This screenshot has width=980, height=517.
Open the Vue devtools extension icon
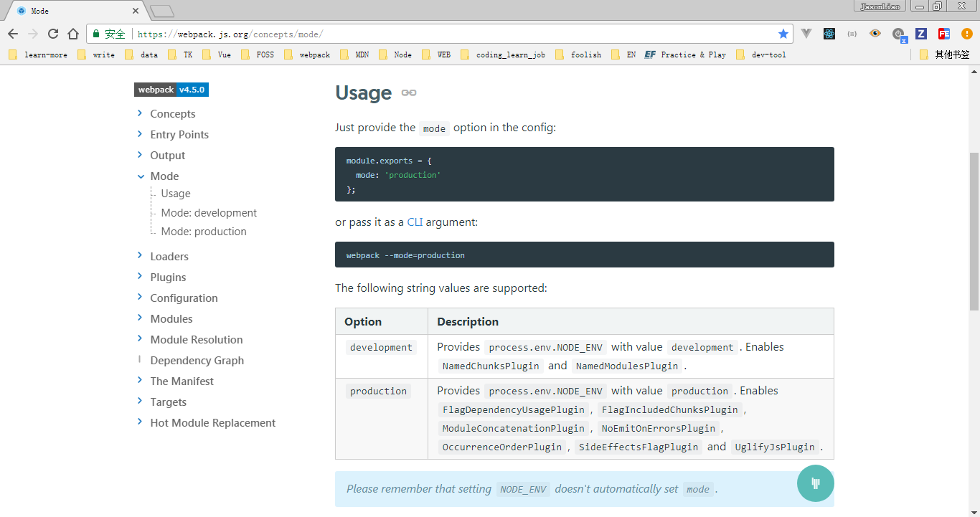(806, 34)
